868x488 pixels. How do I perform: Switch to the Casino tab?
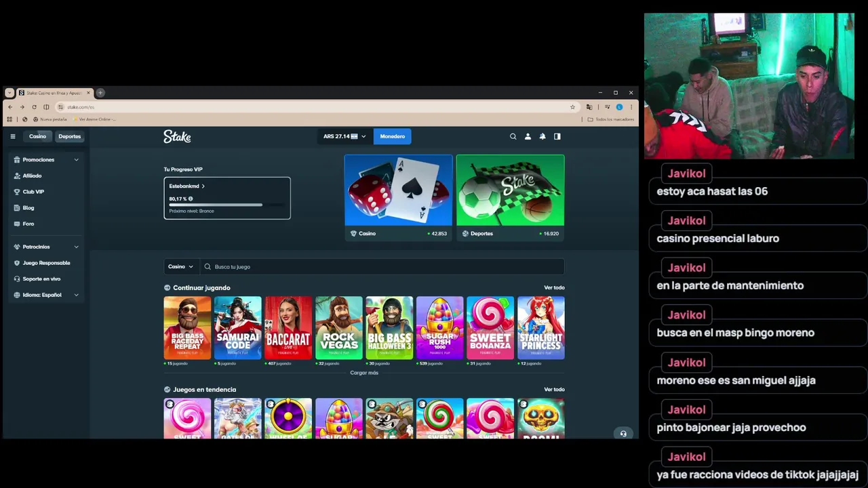coord(37,136)
